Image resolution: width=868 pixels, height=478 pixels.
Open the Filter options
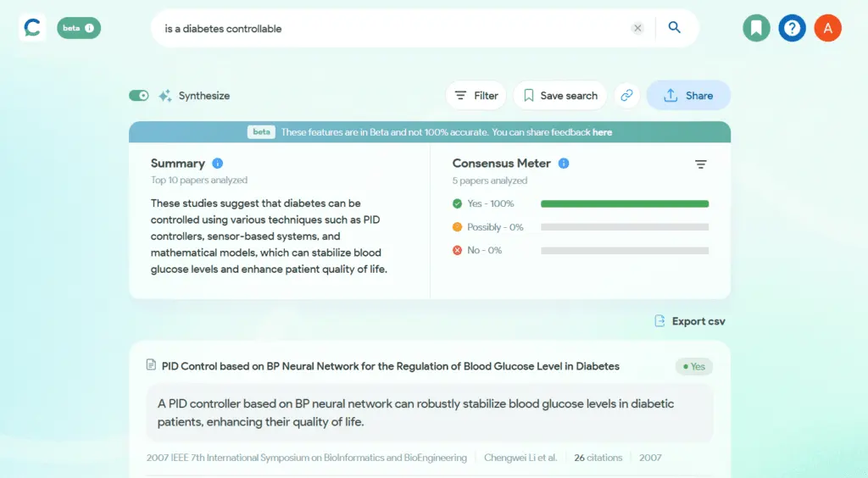476,95
